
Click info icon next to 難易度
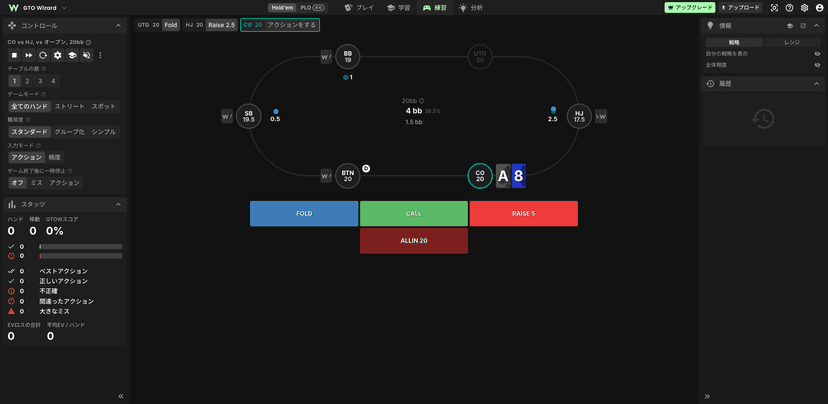(27, 119)
